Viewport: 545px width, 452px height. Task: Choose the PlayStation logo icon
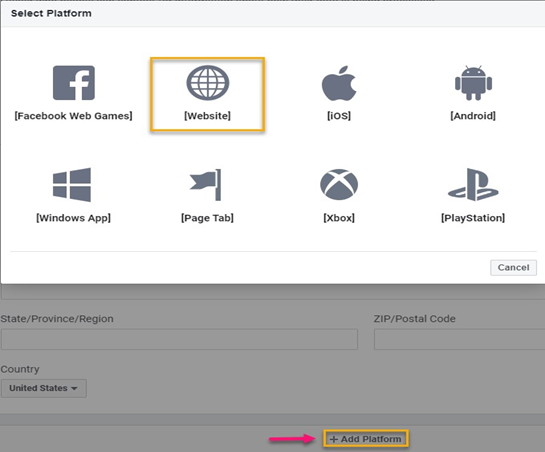click(x=473, y=185)
